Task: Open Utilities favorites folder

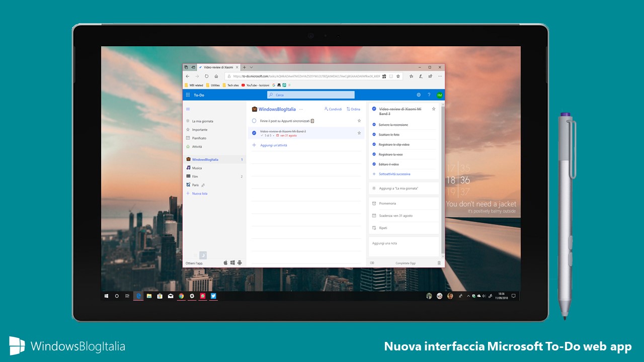Action: pyautogui.click(x=213, y=85)
